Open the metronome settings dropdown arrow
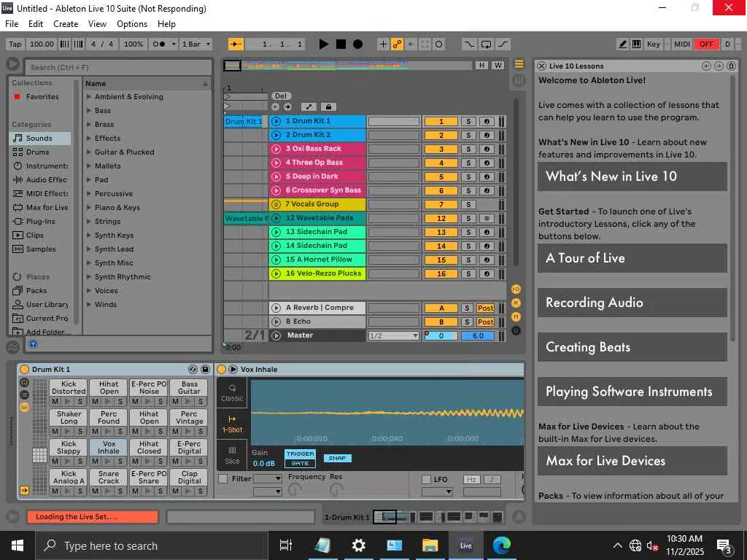This screenshot has height=560, width=747. pos(174,44)
